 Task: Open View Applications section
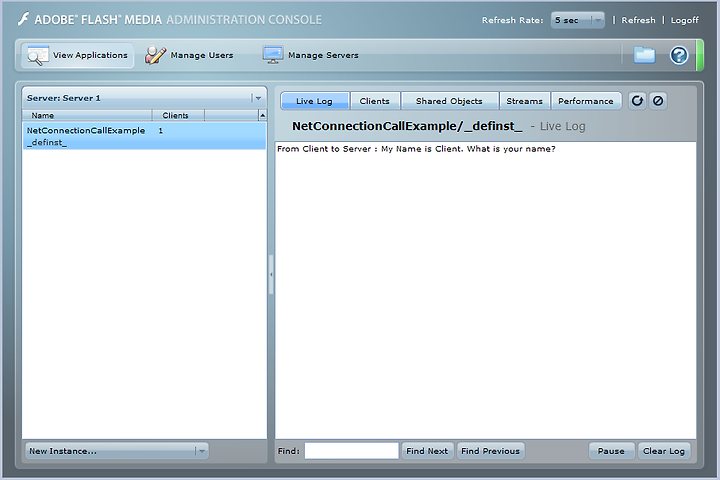click(78, 56)
